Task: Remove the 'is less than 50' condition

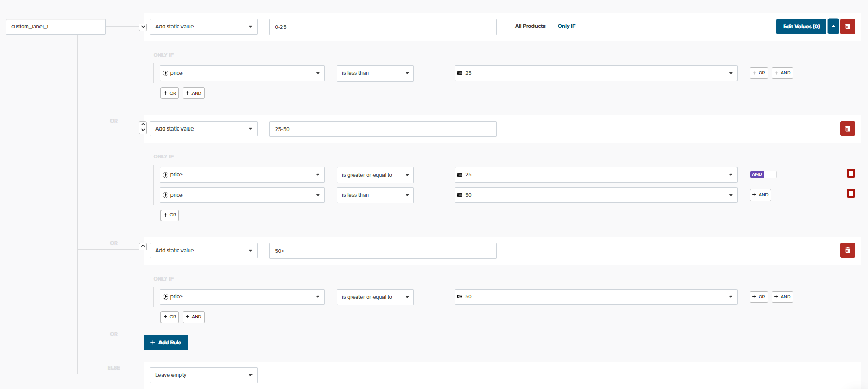Action: point(851,194)
